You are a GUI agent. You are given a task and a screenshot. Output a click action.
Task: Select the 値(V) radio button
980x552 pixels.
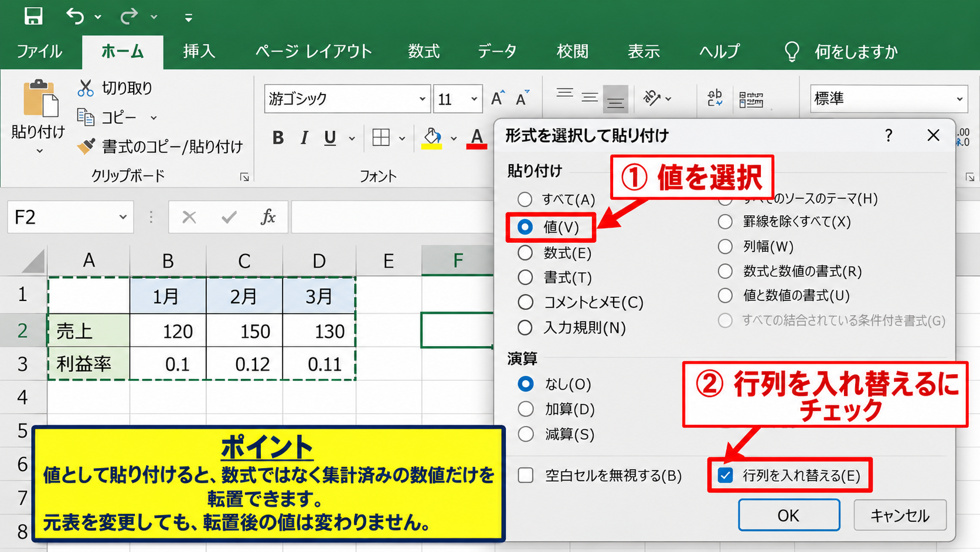[525, 227]
